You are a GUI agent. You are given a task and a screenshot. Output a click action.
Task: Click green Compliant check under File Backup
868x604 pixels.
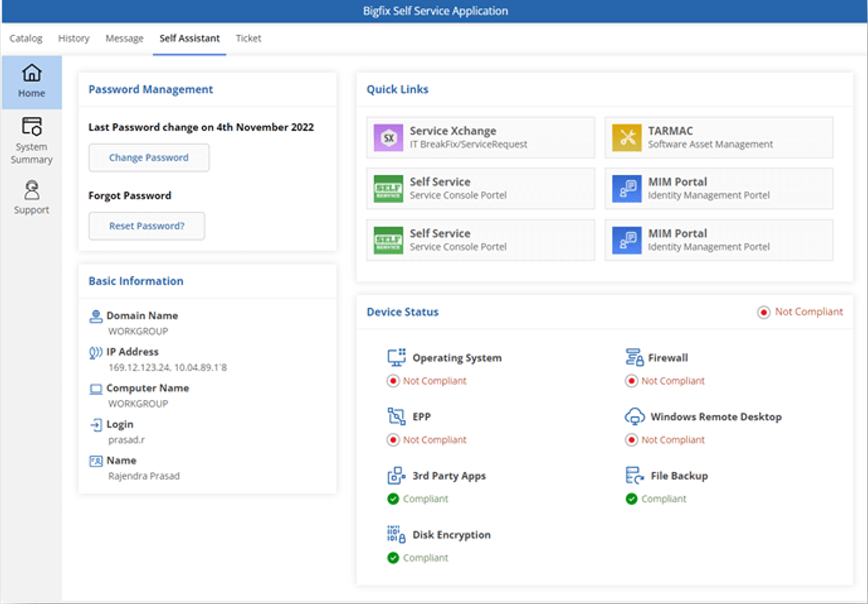coord(632,499)
